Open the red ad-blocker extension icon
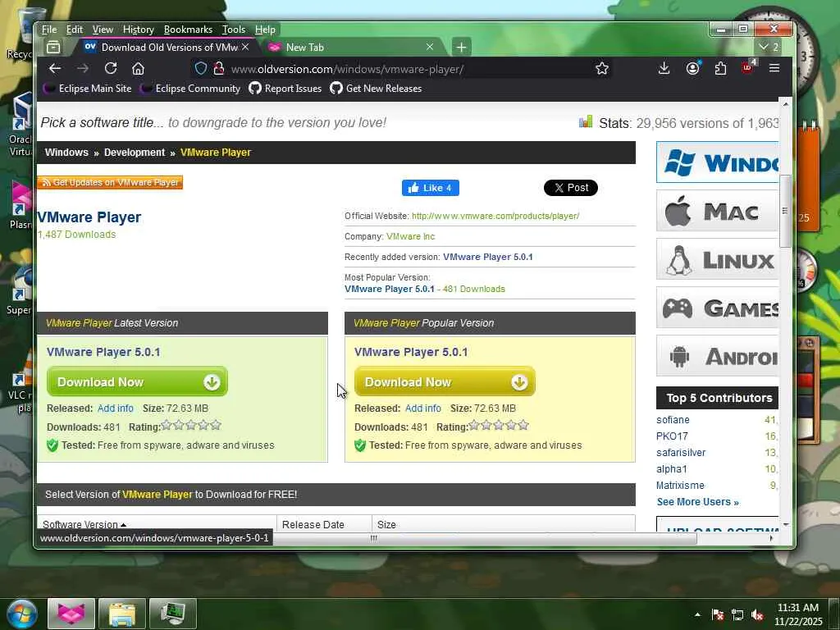The width and height of the screenshot is (840, 630). coord(748,67)
